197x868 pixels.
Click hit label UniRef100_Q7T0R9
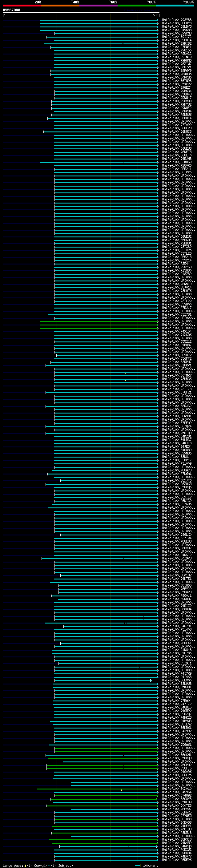[177, 125]
